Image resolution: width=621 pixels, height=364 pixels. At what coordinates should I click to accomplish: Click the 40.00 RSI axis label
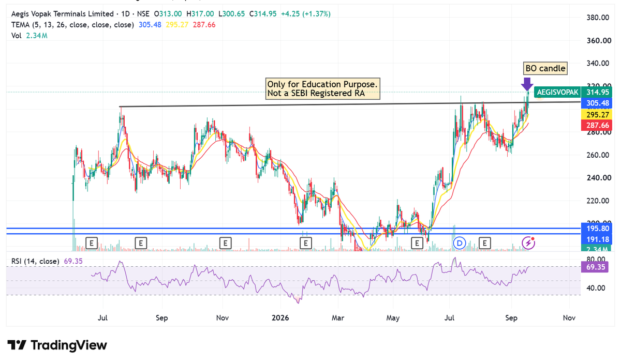[x=595, y=288]
